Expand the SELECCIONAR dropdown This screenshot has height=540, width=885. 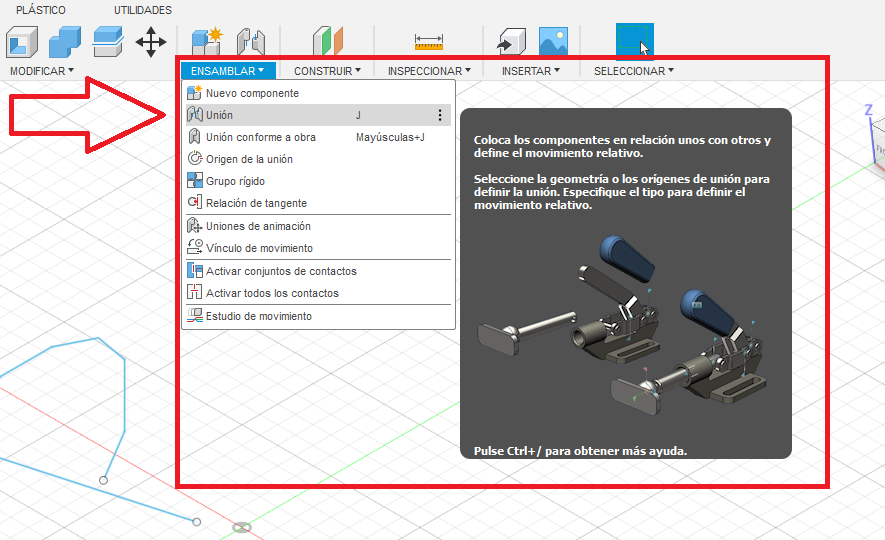pos(634,71)
